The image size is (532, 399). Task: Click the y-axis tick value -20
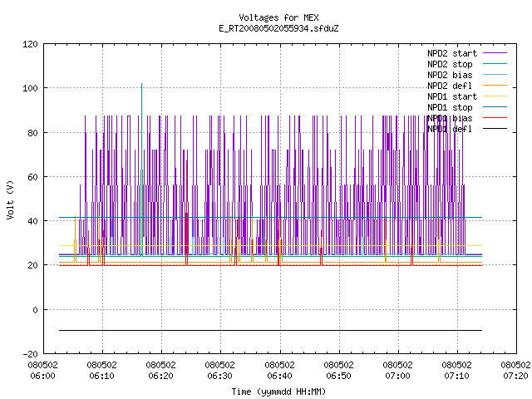tap(30, 354)
